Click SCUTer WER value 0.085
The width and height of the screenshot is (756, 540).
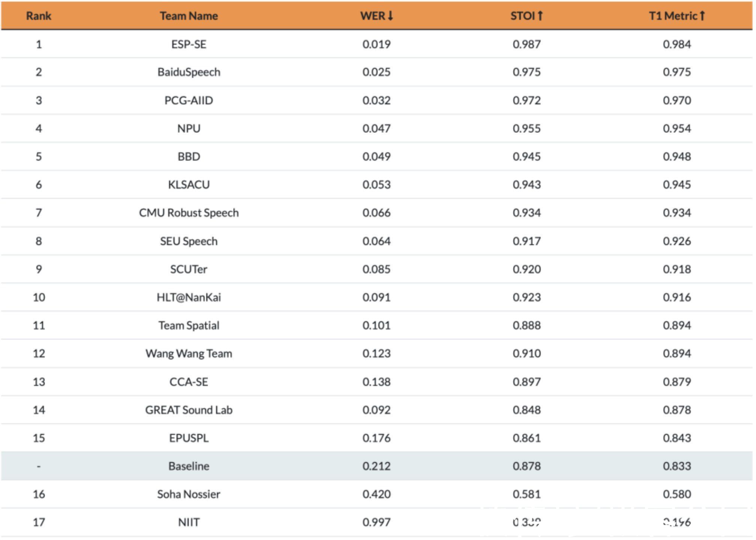[376, 269]
